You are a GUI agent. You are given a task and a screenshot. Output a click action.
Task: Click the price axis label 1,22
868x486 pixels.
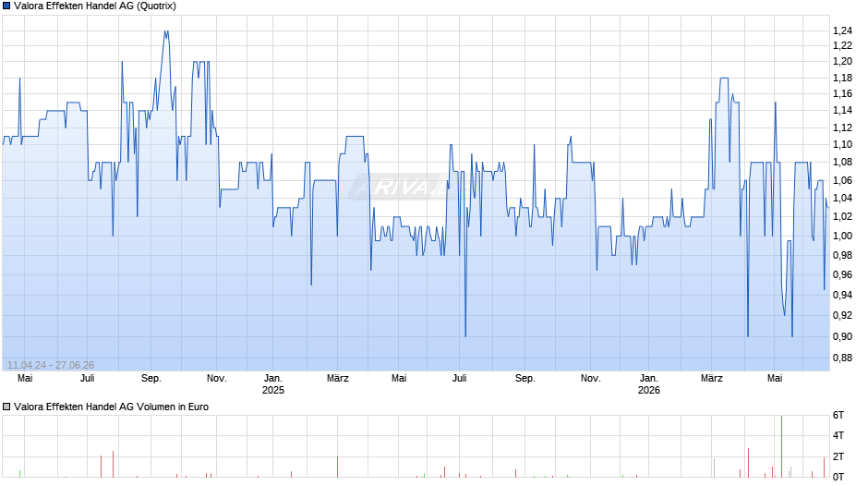click(842, 45)
